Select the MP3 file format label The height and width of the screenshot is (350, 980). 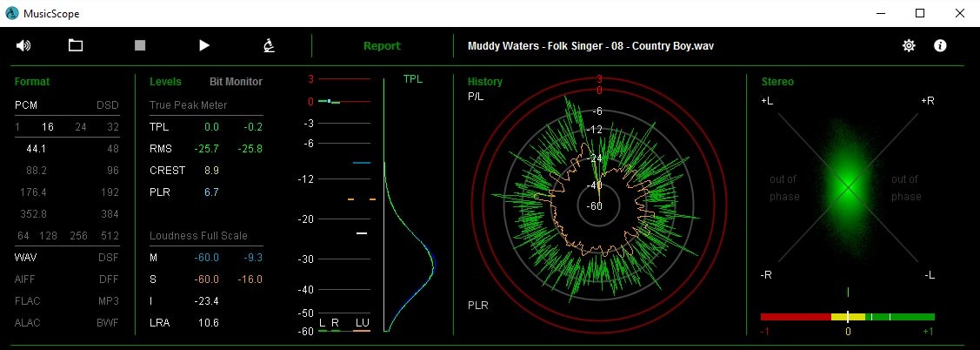point(107,300)
